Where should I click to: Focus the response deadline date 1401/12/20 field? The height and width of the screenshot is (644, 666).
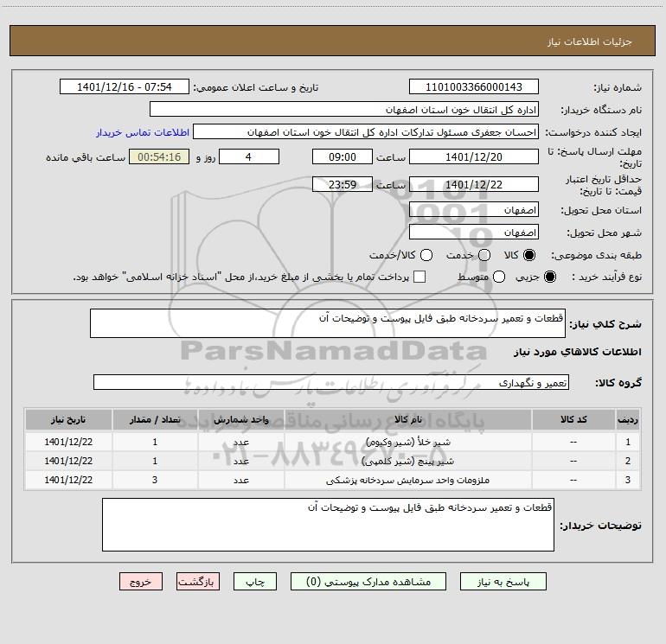tap(474, 157)
